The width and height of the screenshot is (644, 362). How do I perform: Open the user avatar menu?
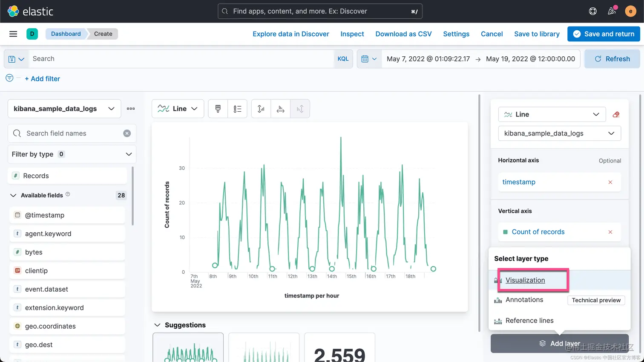click(630, 11)
